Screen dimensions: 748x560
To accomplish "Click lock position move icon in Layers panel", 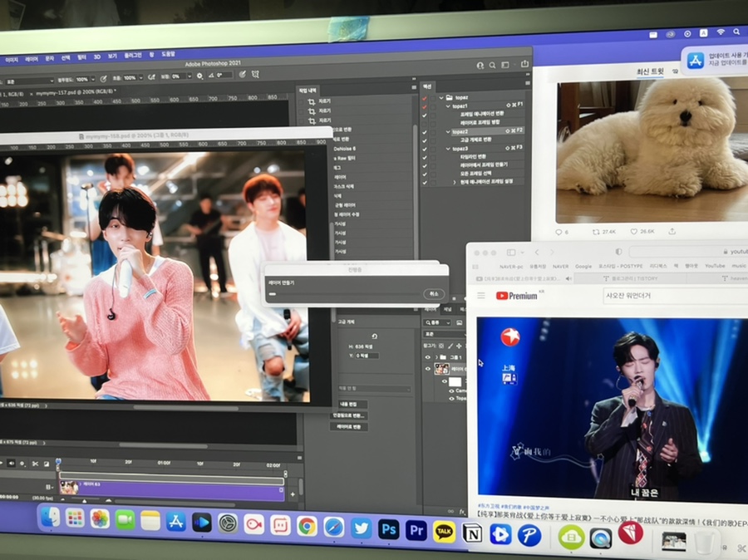I will (x=459, y=346).
